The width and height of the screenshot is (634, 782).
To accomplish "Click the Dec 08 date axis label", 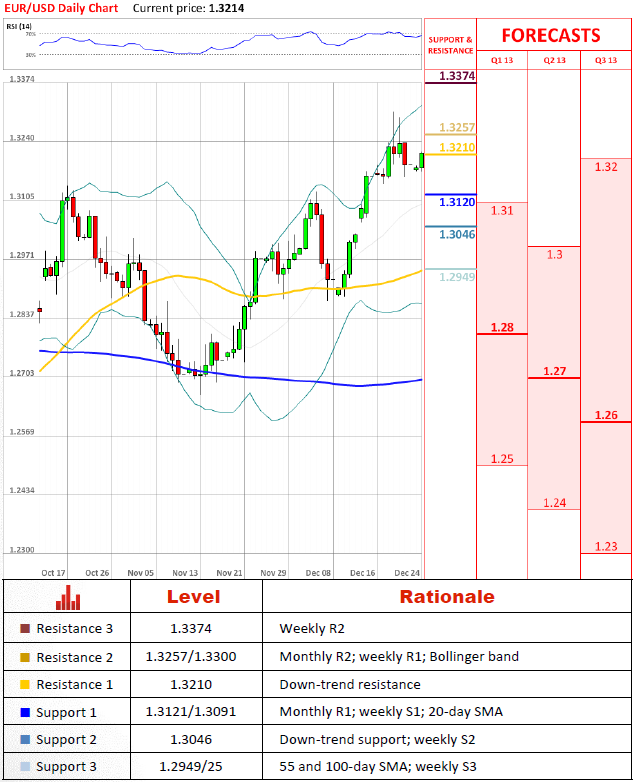I will [318, 573].
